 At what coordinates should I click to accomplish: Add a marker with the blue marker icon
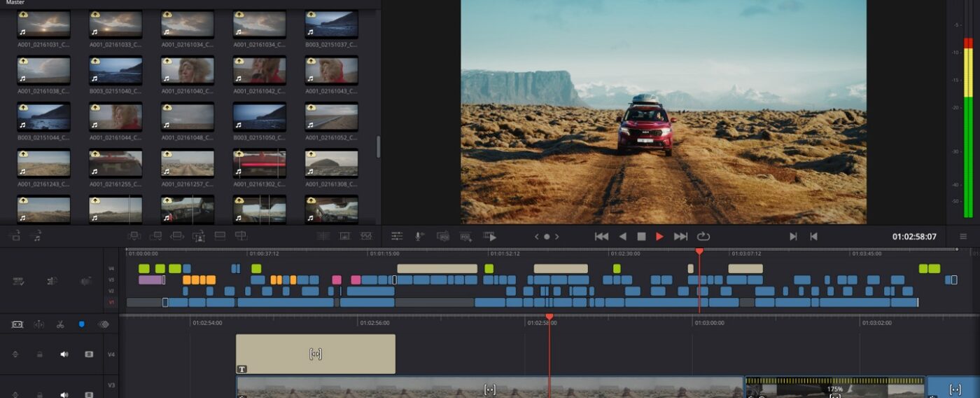tap(81, 324)
